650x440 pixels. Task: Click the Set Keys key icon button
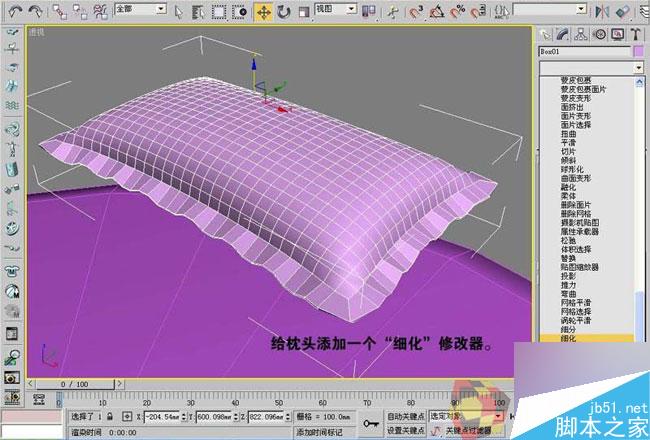click(371, 423)
